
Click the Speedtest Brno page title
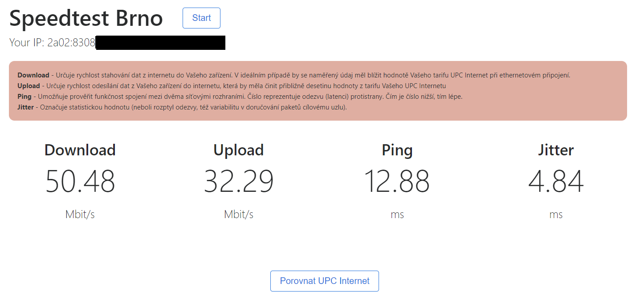(86, 19)
